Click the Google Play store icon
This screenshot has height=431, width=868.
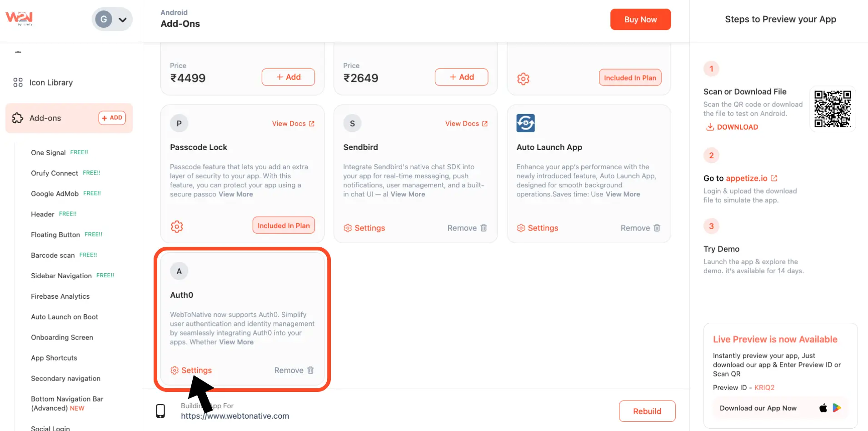837,408
